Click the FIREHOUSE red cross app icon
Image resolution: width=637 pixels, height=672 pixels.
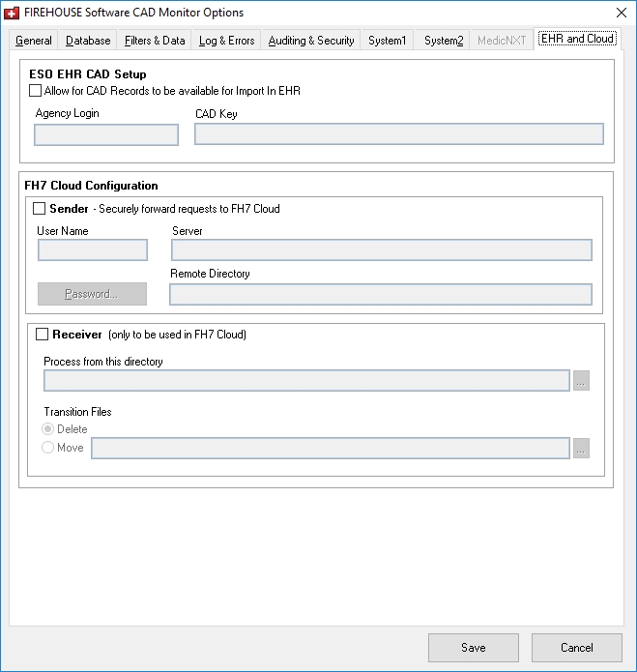click(12, 13)
